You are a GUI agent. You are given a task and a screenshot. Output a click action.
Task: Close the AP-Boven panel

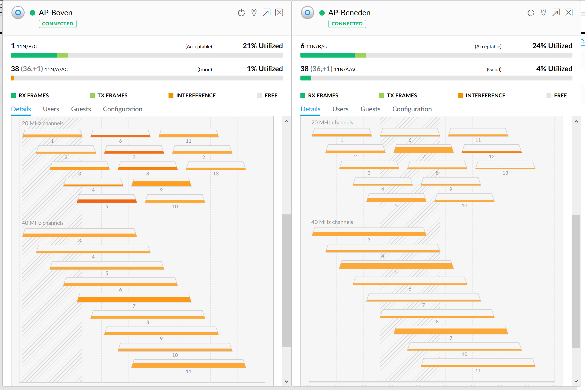[x=279, y=13]
